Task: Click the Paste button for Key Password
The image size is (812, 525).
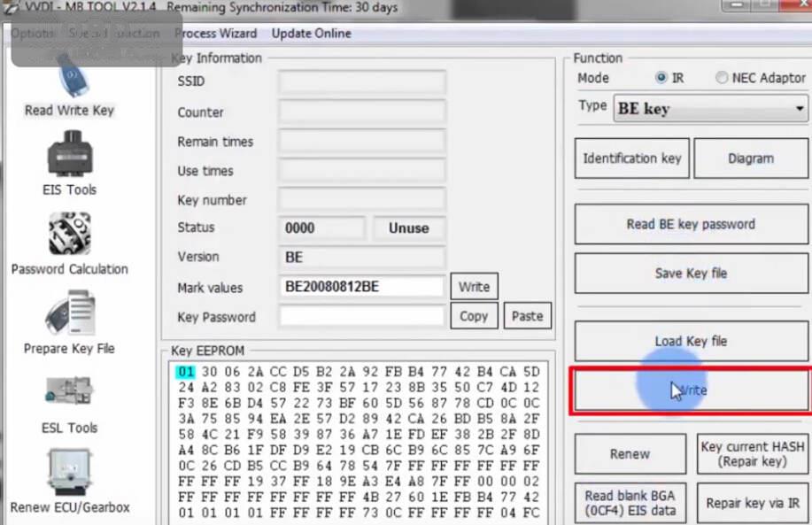Action: 527,316
